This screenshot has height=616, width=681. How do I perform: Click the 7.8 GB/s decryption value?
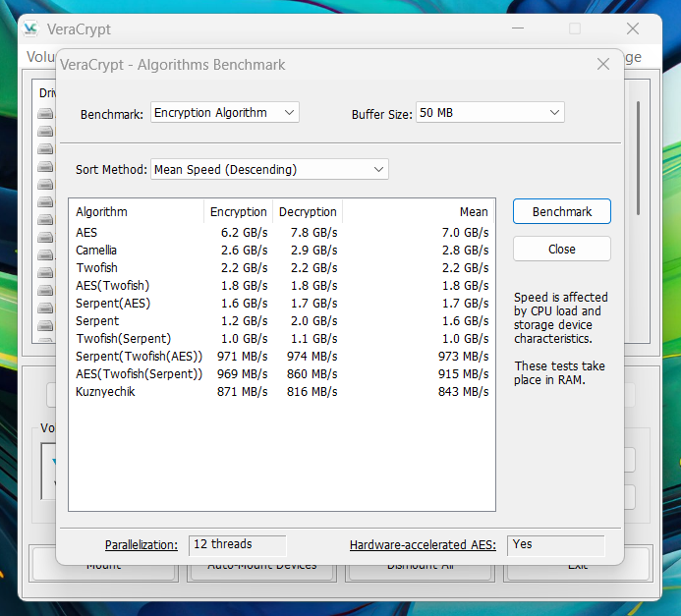(314, 233)
